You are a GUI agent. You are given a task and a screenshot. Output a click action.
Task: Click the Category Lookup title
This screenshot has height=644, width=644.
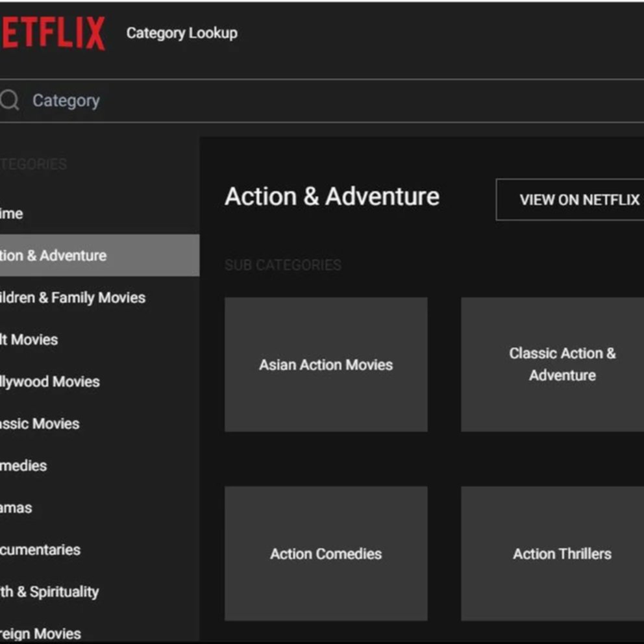(182, 33)
